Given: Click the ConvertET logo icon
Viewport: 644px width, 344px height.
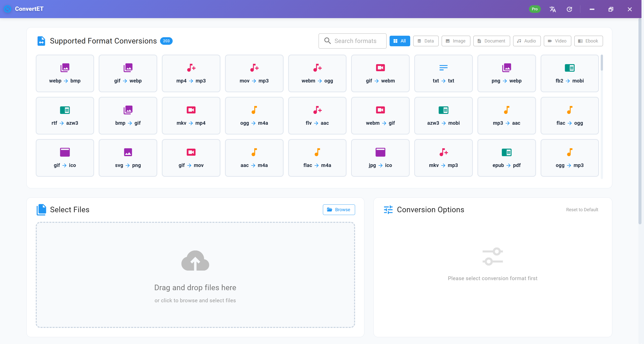Looking at the screenshot, I should (x=7, y=9).
